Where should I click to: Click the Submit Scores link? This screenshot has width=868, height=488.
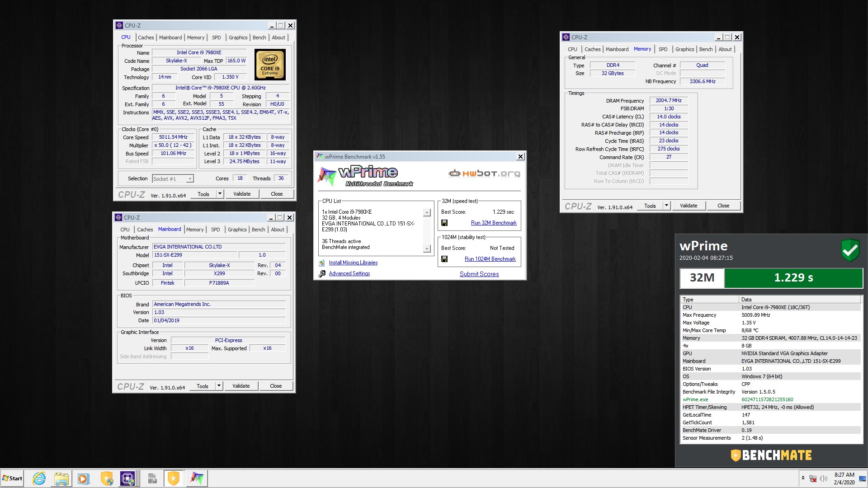point(479,274)
